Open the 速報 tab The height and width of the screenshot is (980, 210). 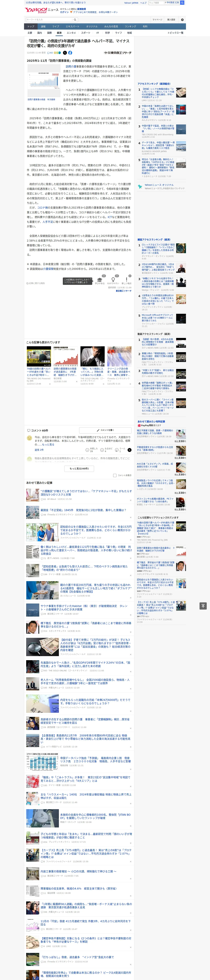click(x=43, y=27)
